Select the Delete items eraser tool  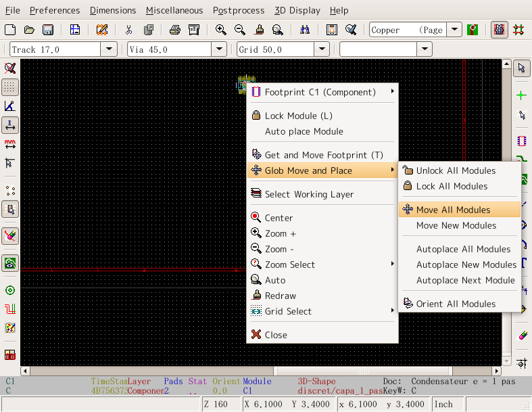[521, 336]
